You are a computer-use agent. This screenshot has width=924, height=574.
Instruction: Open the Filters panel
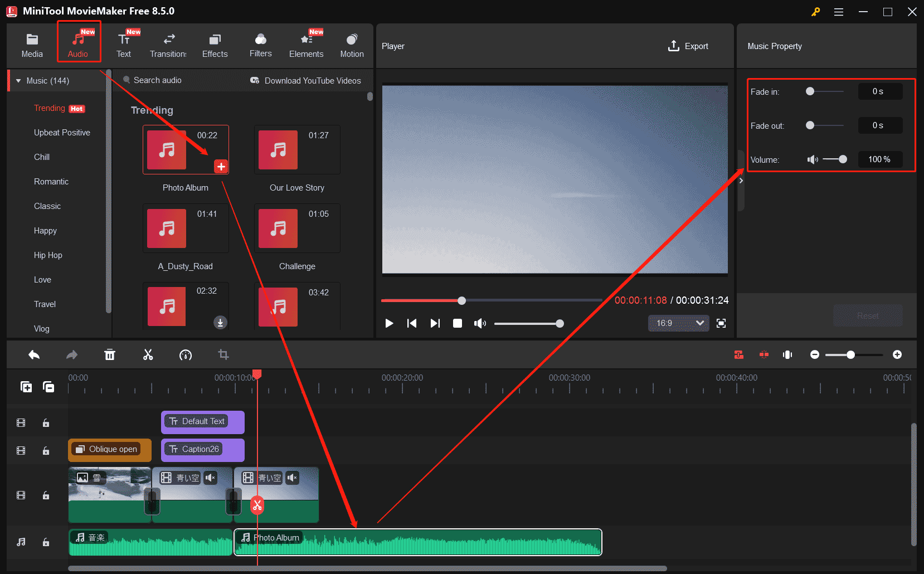pyautogui.click(x=260, y=45)
